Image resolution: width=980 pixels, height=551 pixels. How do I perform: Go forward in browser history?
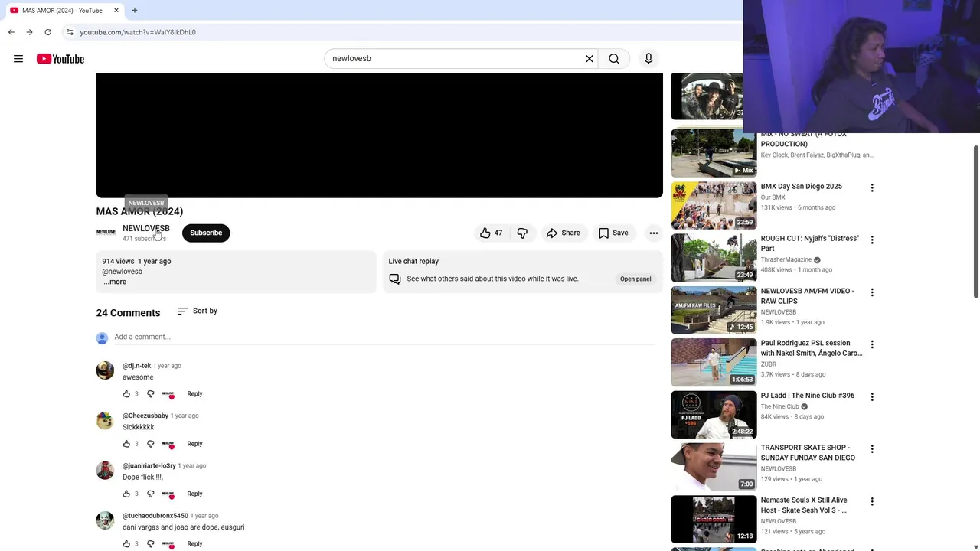pos(29,32)
